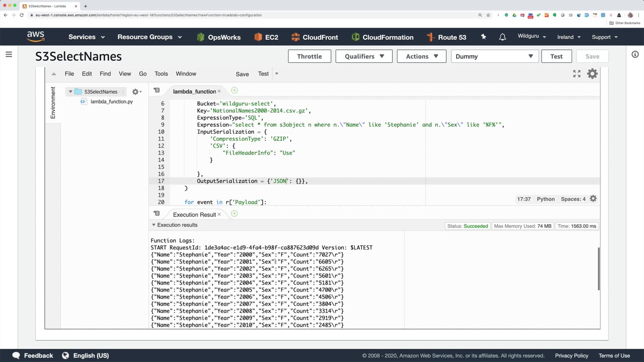Screen dimensions: 644x362
Task: Collapse the S3SelectNames folder tree
Action: [x=70, y=92]
